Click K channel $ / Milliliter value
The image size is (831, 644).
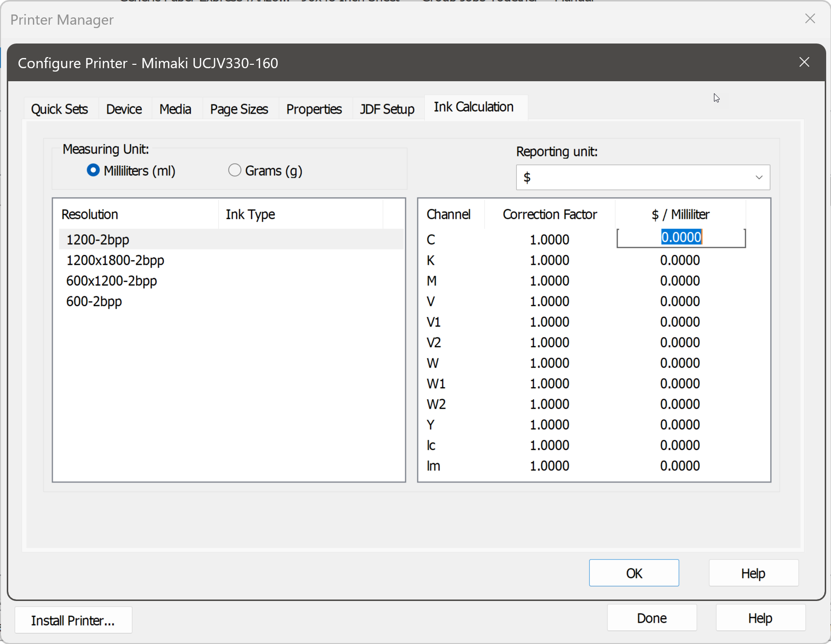point(680,260)
